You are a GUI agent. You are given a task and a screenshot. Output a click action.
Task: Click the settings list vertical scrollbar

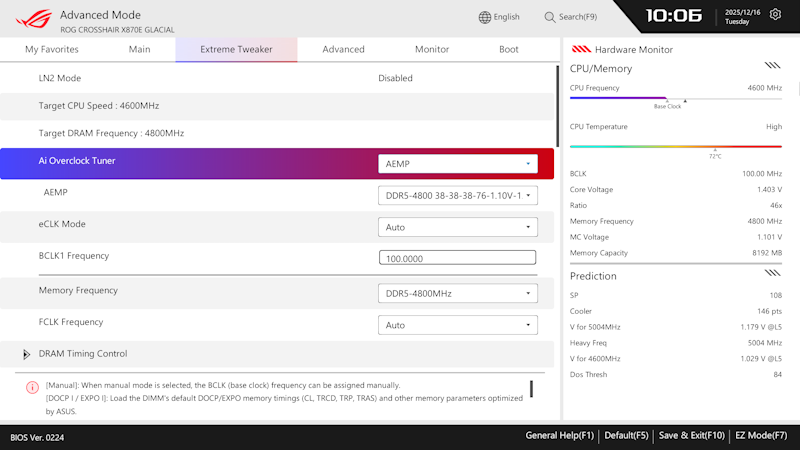click(557, 106)
